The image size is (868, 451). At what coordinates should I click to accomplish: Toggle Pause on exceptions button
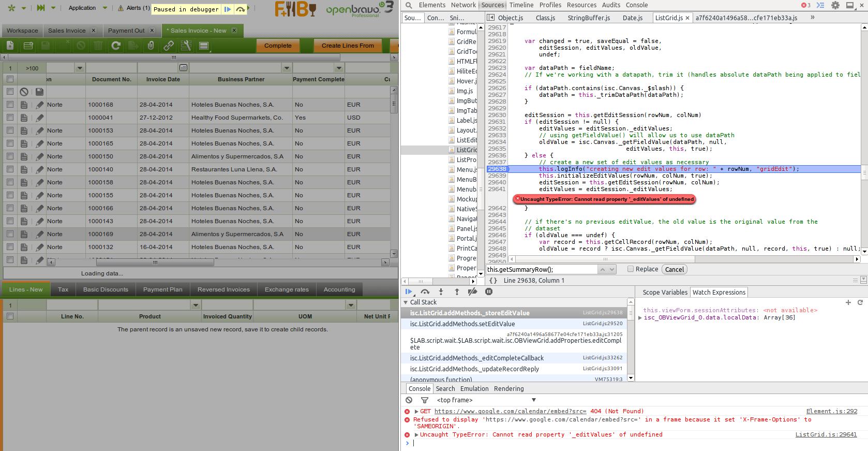488,292
